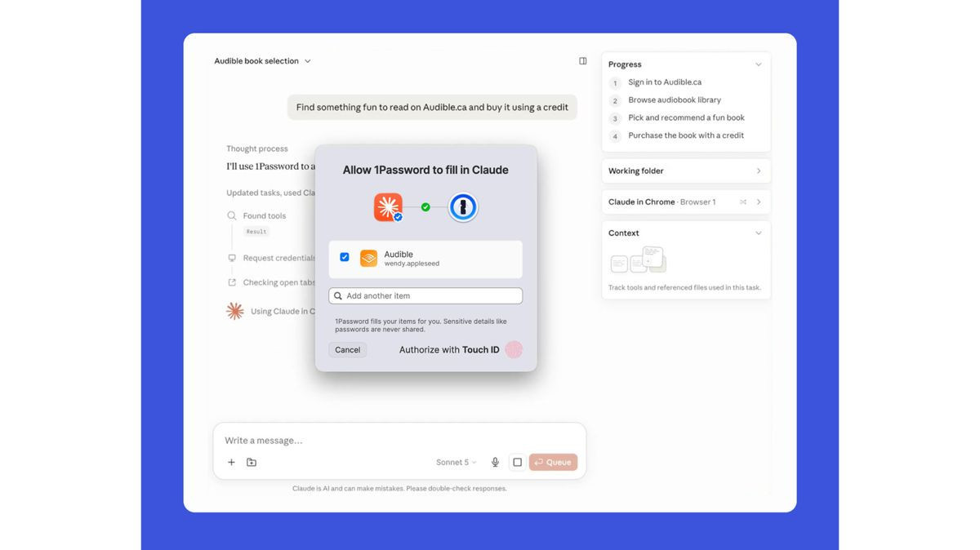The width and height of the screenshot is (980, 550).
Task: Expand the Working folder section
Action: tap(686, 171)
